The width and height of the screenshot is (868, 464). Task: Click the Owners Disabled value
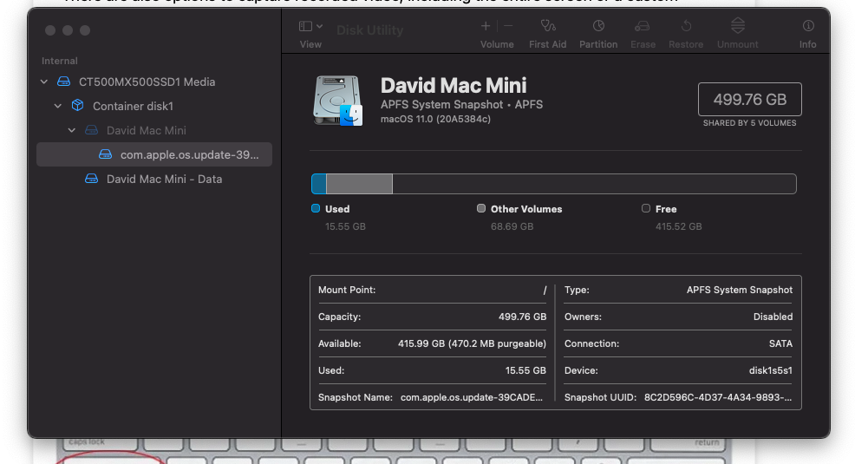[x=773, y=317]
